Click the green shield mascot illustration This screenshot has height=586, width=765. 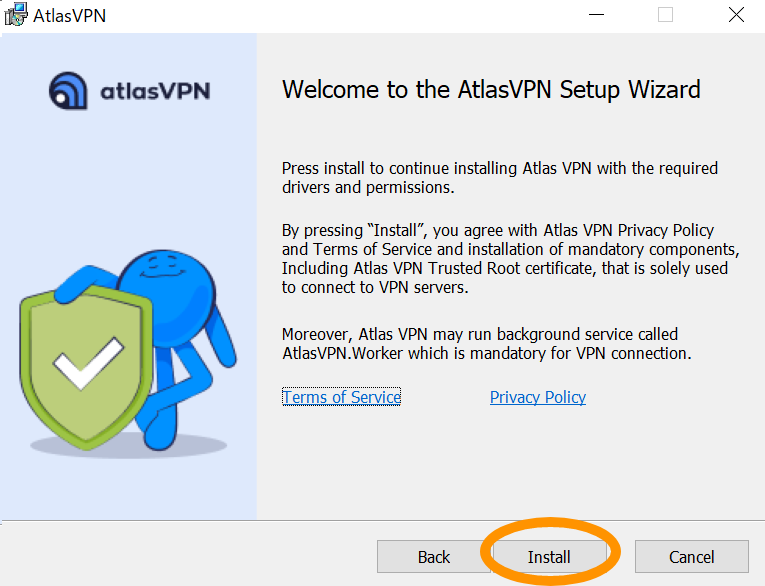click(128, 352)
